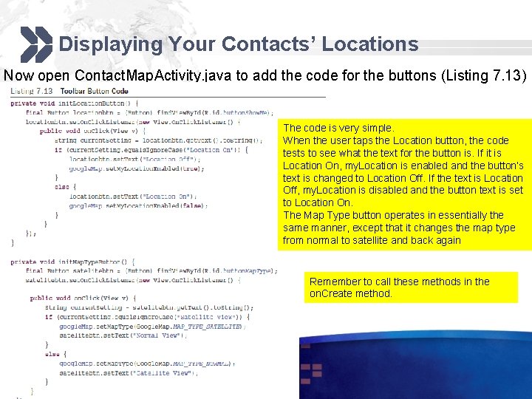532x399 pixels.
Task: Click the equalsIgnoreCase("Satellite View") line
Action: 147,317
